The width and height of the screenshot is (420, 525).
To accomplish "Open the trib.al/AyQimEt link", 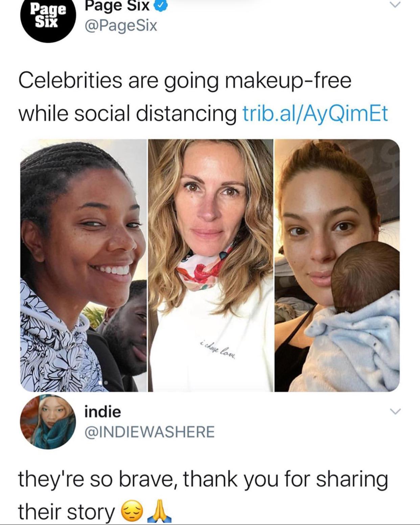I will coord(315,113).
